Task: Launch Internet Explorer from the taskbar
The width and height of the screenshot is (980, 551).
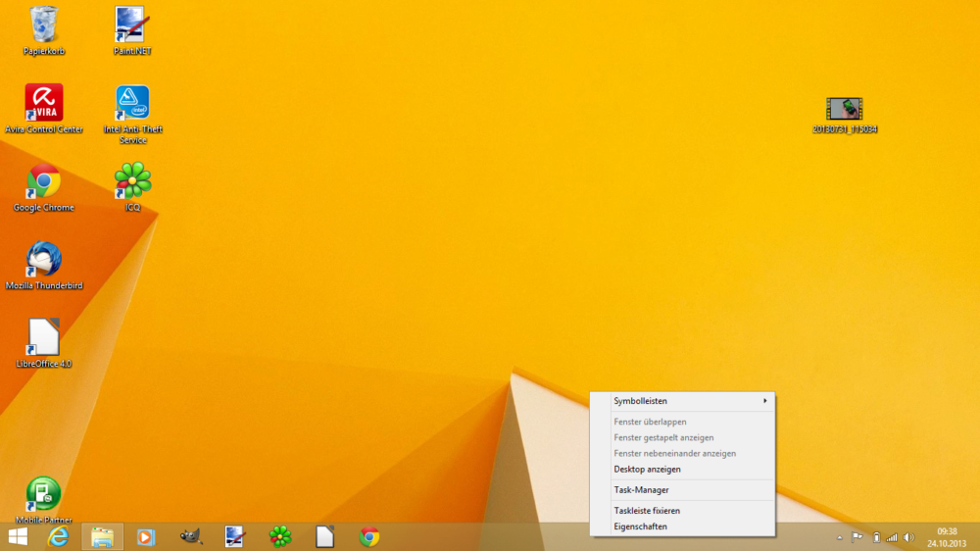Action: click(x=59, y=536)
